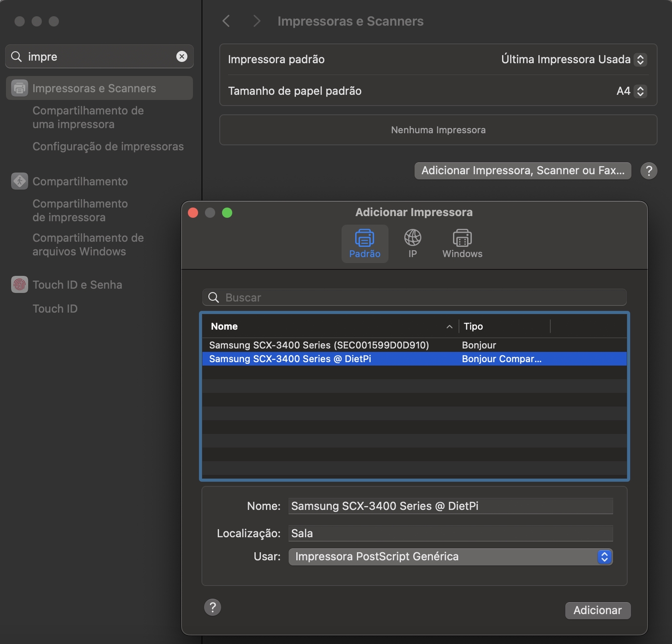The height and width of the screenshot is (644, 672).
Task: Click the Adicionar button
Action: (597, 610)
